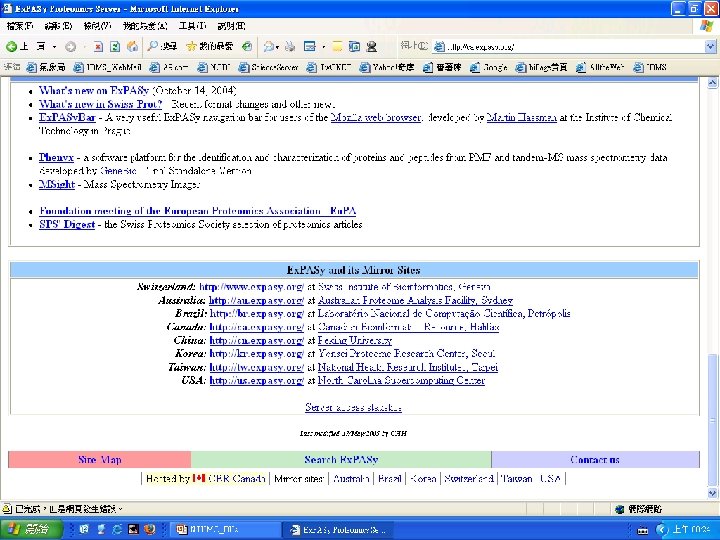Open the ExPASyBar link

(67, 118)
